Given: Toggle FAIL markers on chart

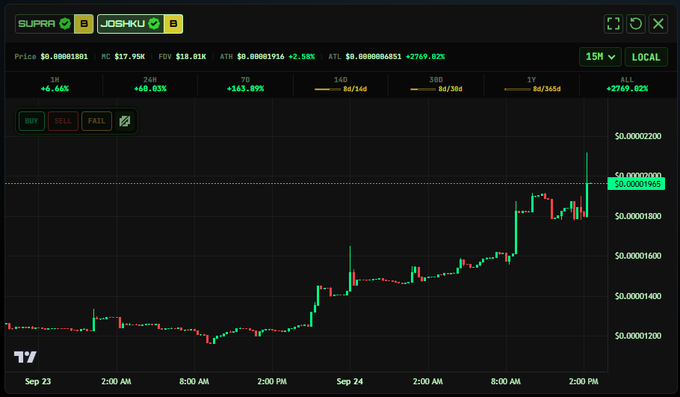Looking at the screenshot, I should pyautogui.click(x=96, y=121).
